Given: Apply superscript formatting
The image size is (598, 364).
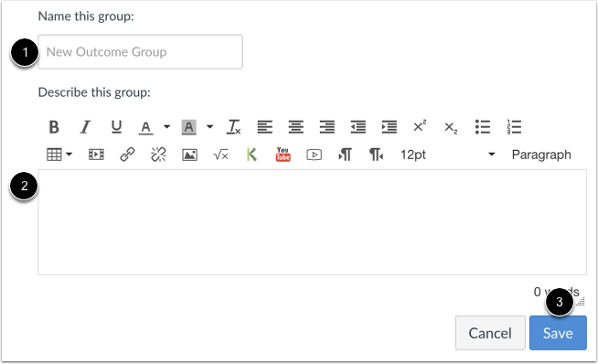Looking at the screenshot, I should pos(420,126).
